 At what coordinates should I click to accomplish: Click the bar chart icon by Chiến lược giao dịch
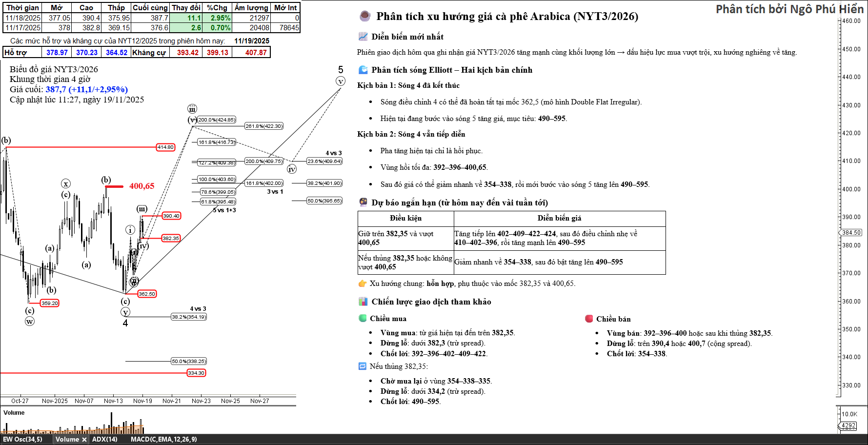click(x=363, y=302)
